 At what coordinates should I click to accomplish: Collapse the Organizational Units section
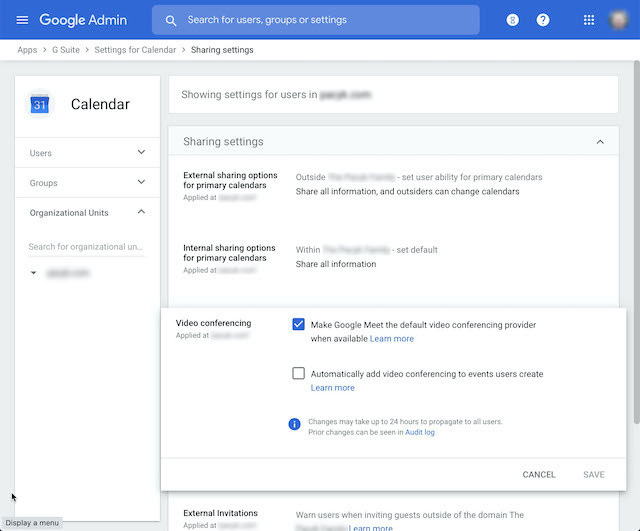(x=141, y=212)
